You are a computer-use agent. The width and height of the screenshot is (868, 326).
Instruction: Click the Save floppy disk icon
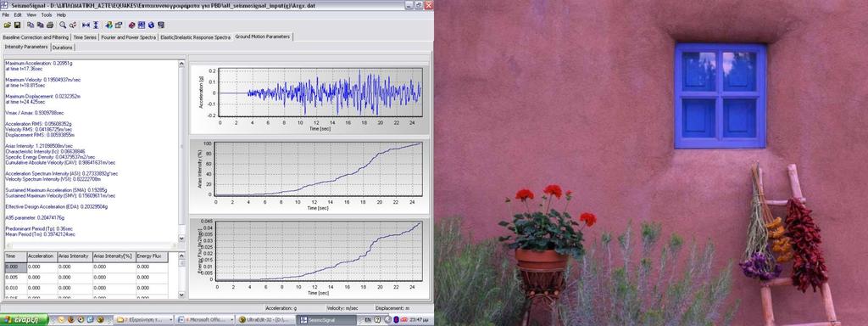click(17, 25)
